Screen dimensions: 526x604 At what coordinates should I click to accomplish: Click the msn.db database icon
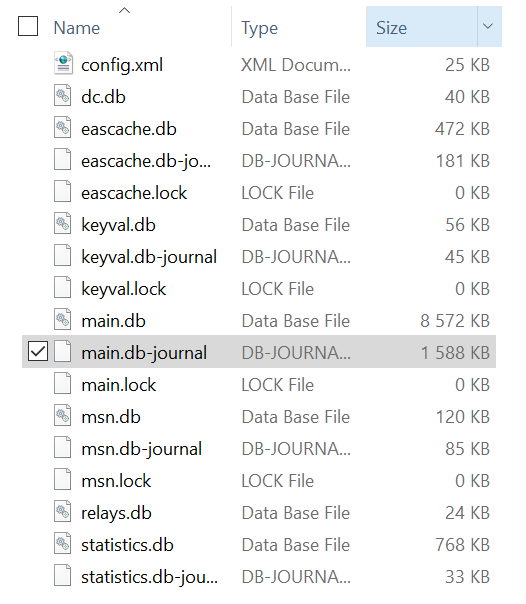pyautogui.click(x=63, y=415)
